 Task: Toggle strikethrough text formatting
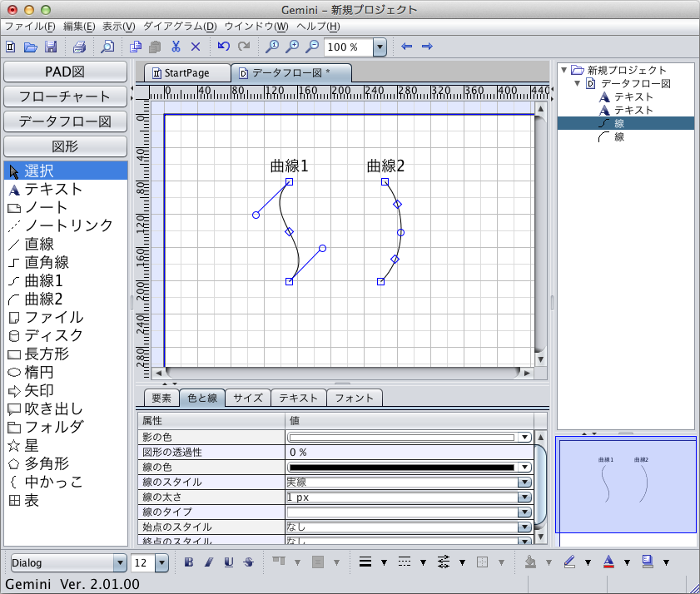249,562
